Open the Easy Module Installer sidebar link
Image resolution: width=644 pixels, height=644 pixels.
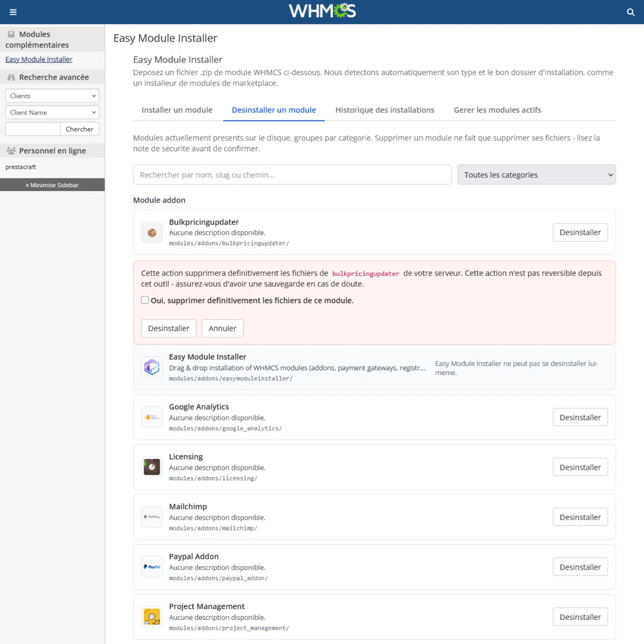pos(39,59)
